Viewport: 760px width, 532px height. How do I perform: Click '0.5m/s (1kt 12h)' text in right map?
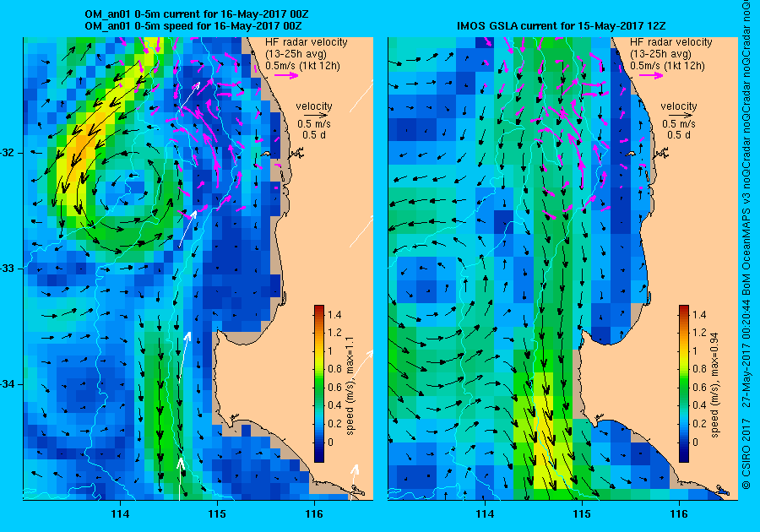coord(667,65)
